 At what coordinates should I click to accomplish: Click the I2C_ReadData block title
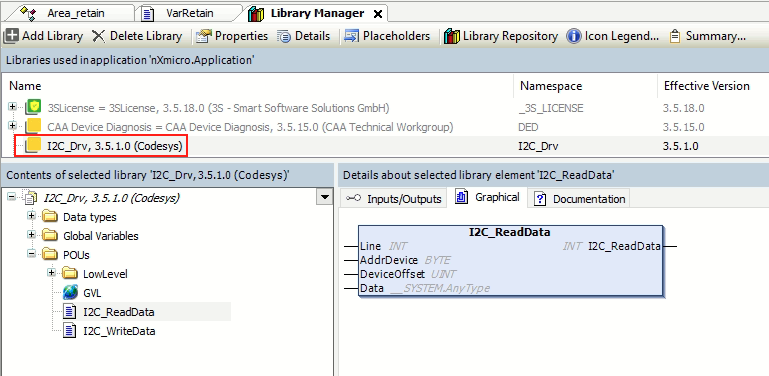tap(510, 232)
